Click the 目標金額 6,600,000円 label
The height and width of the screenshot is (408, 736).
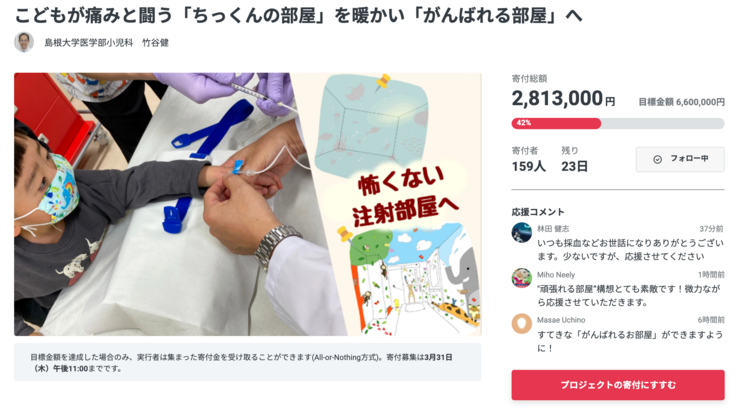682,102
